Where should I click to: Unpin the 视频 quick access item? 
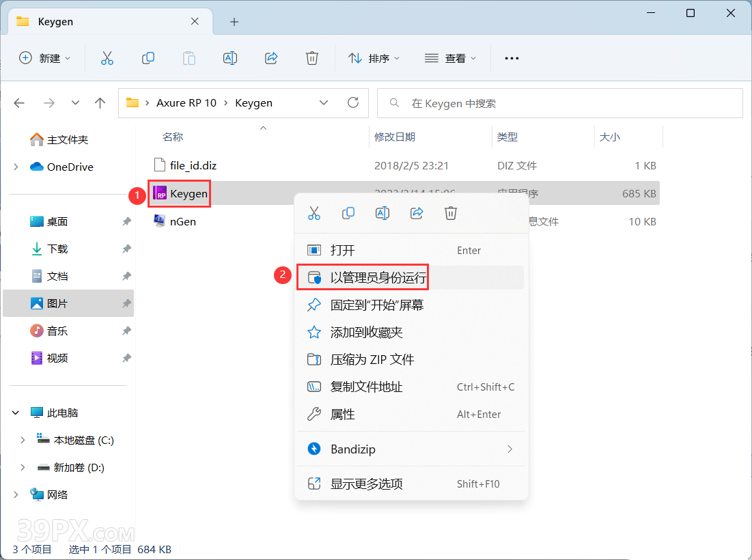[126, 358]
